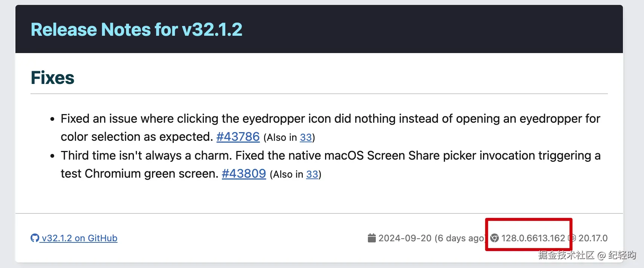Click the GitHub octocat icon
The image size is (644, 268).
(x=35, y=238)
